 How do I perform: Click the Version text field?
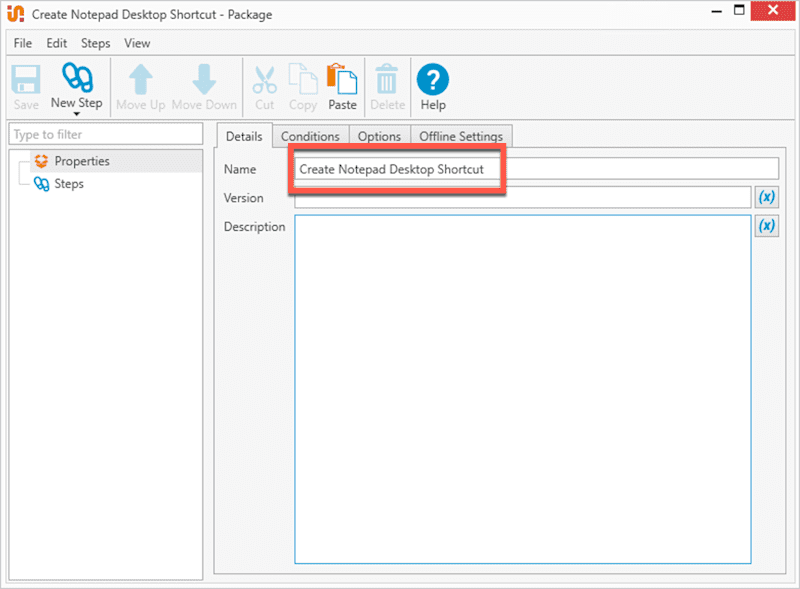click(x=522, y=197)
